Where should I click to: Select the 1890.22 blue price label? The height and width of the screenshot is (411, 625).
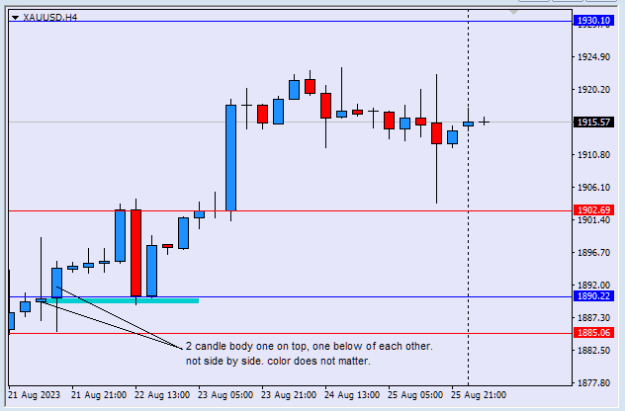[594, 296]
